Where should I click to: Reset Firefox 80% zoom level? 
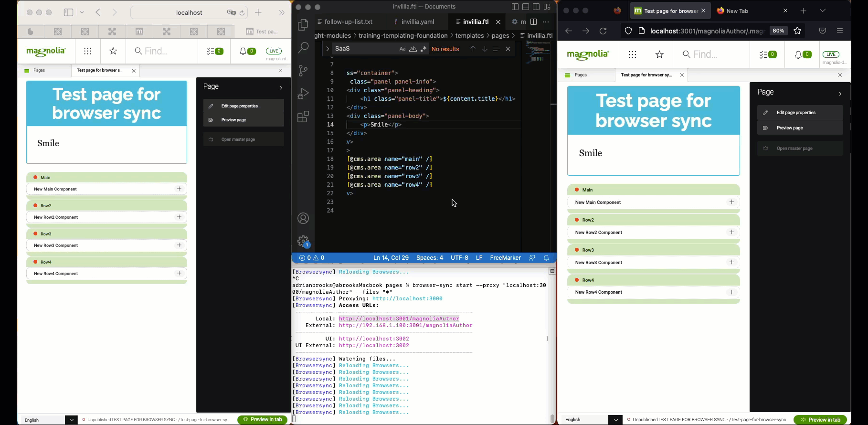[779, 31]
